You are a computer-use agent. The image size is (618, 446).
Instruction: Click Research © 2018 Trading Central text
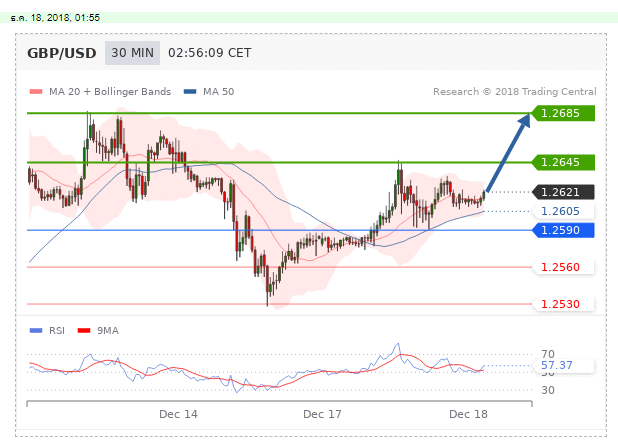tap(515, 92)
